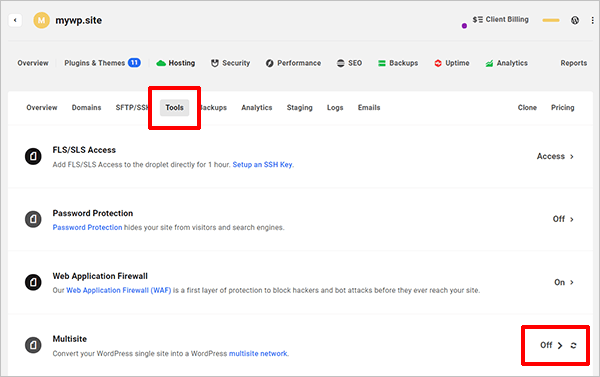This screenshot has width=600, height=377.
Task: Click the green Hosting cloud icon
Action: (161, 63)
